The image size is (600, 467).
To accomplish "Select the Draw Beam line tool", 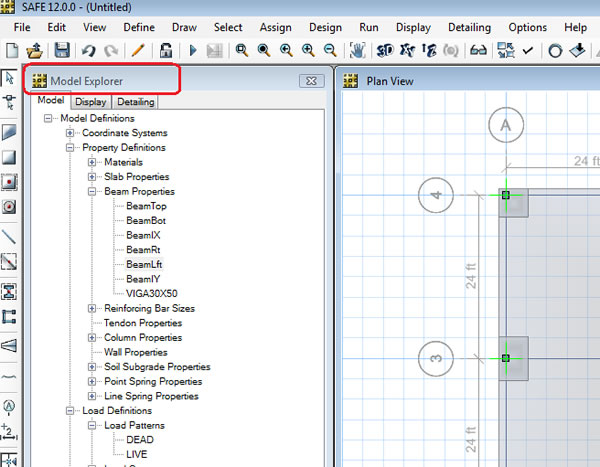I will 9,237.
